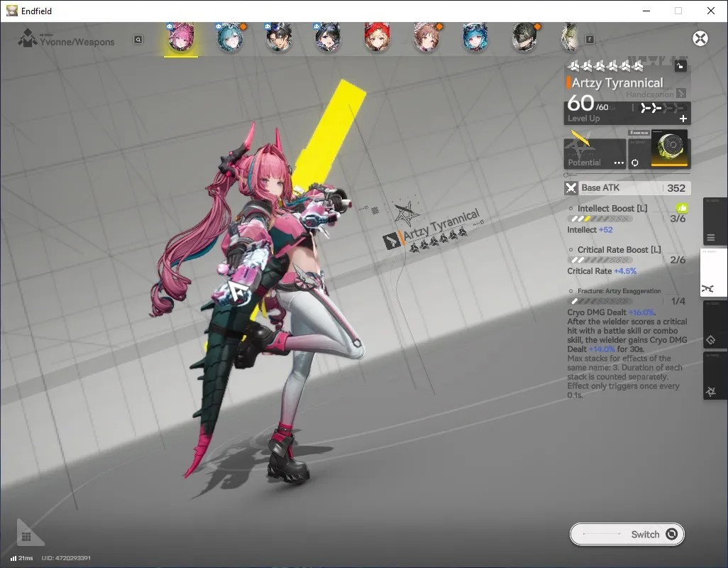Select the red-hooded blonde character portrait
This screenshot has width=728, height=568.
(377, 37)
